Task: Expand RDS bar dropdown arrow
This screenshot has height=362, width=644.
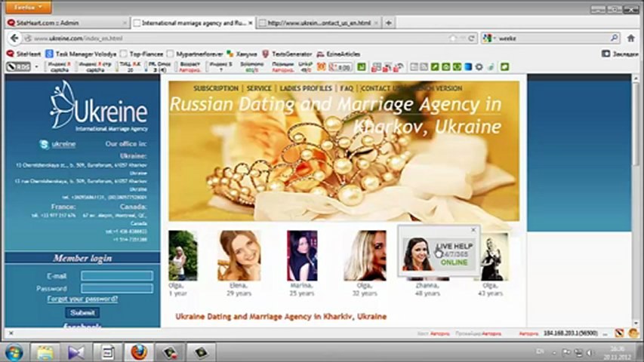Action: (x=36, y=66)
